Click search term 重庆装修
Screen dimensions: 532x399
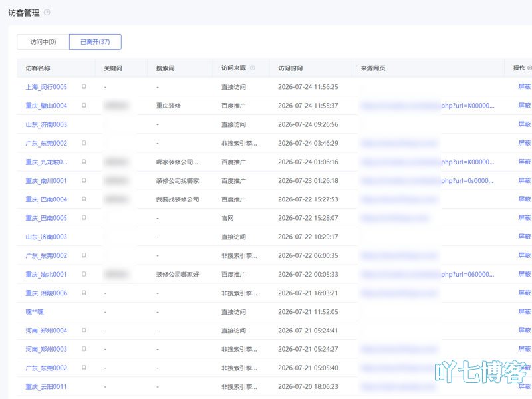tap(168, 106)
